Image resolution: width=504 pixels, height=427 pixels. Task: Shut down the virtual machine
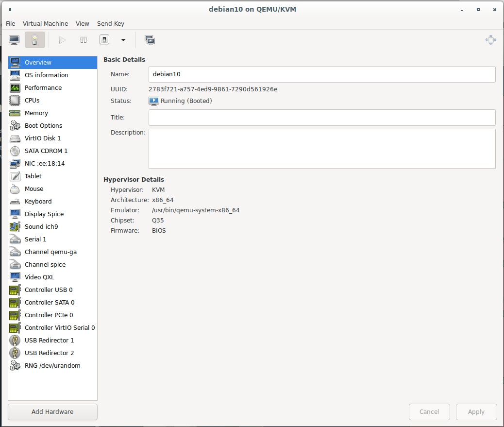click(104, 39)
